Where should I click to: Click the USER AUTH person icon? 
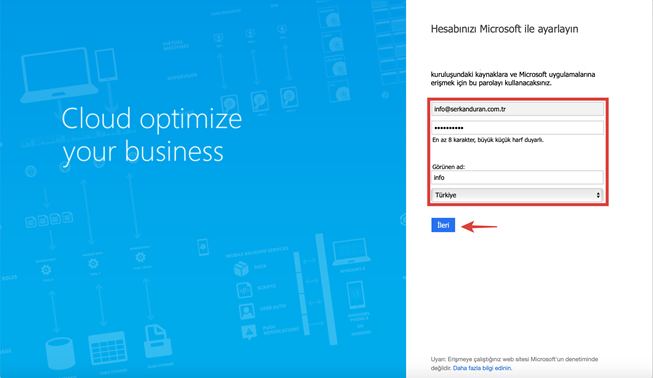[x=247, y=311]
